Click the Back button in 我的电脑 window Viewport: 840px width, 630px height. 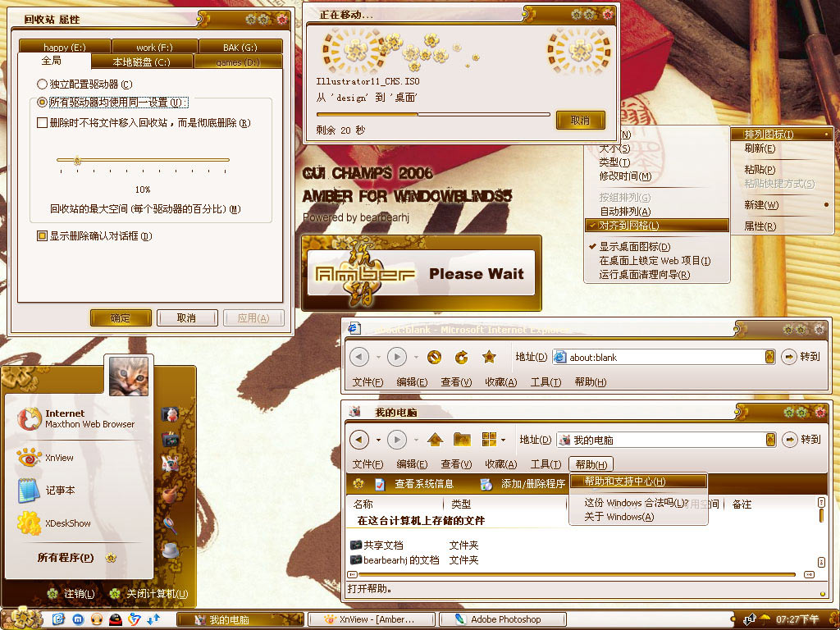[x=359, y=440]
